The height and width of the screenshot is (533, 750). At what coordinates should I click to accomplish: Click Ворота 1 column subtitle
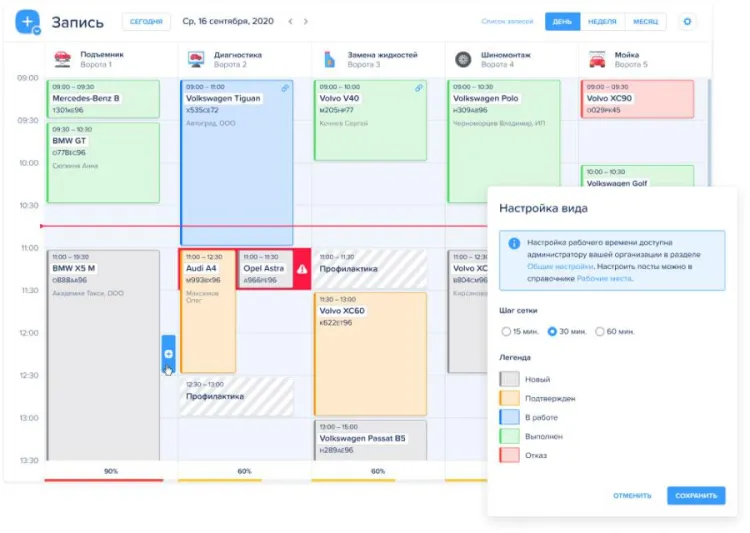point(96,65)
